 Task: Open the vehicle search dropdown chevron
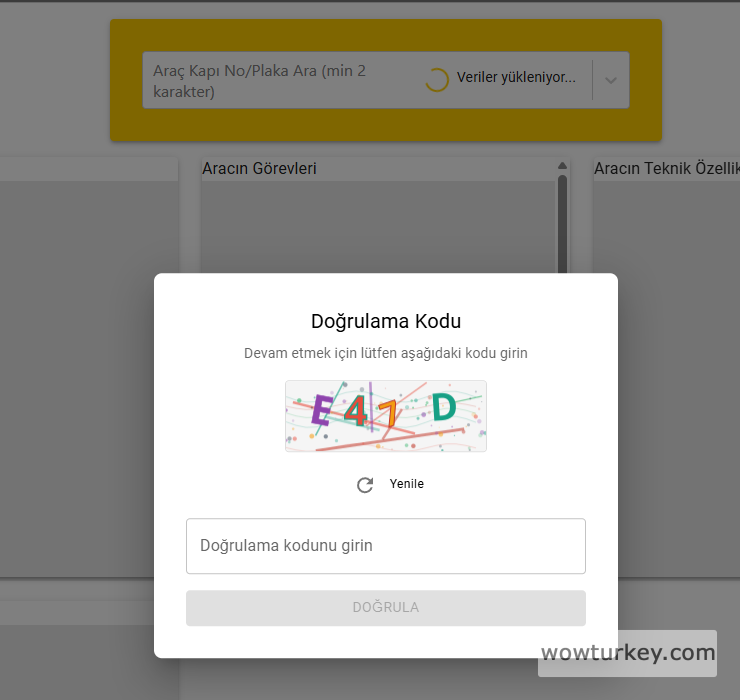coord(611,80)
